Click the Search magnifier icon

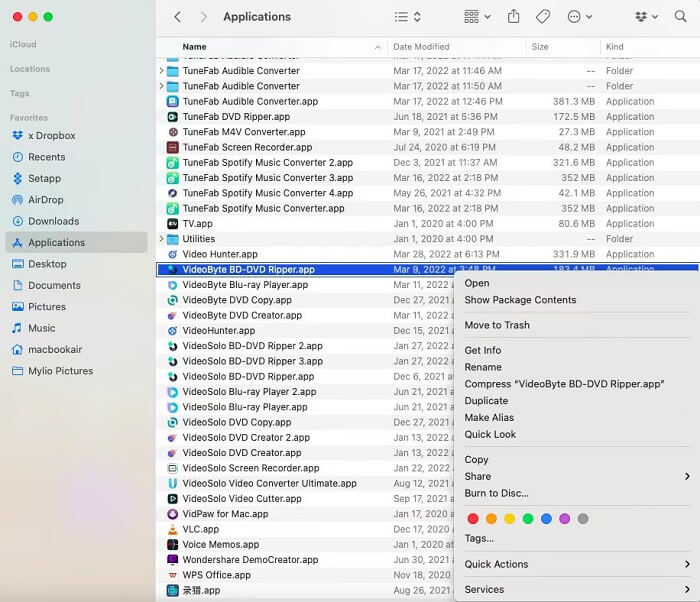tap(680, 17)
